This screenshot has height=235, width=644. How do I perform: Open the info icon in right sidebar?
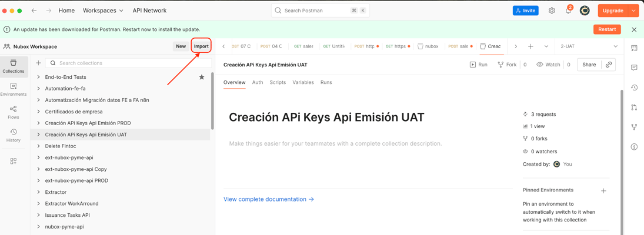point(634,147)
